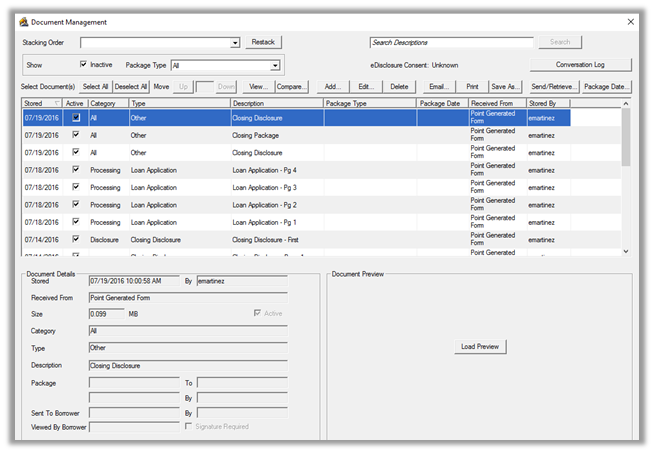The height and width of the screenshot is (453, 654).
Task: Click the Type field showing Other
Action: point(188,348)
